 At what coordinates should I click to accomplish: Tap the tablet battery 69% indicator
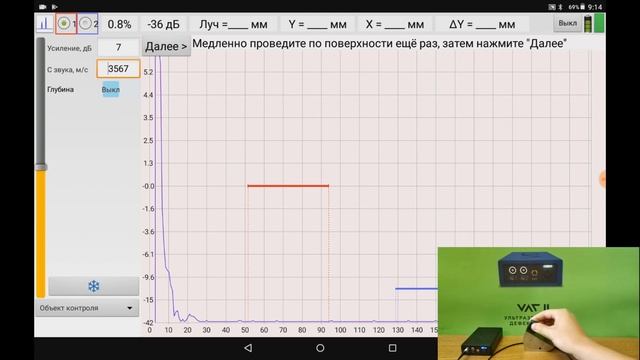[x=577, y=7]
